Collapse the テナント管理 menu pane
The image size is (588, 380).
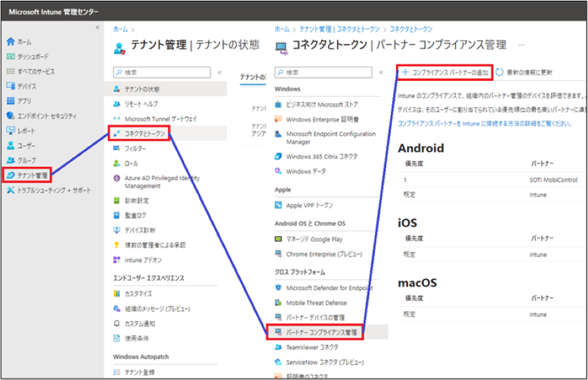point(220,73)
